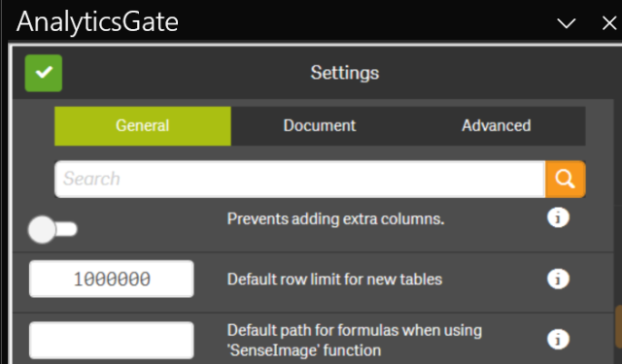
Task: Switch to the General tab
Action: click(x=143, y=126)
